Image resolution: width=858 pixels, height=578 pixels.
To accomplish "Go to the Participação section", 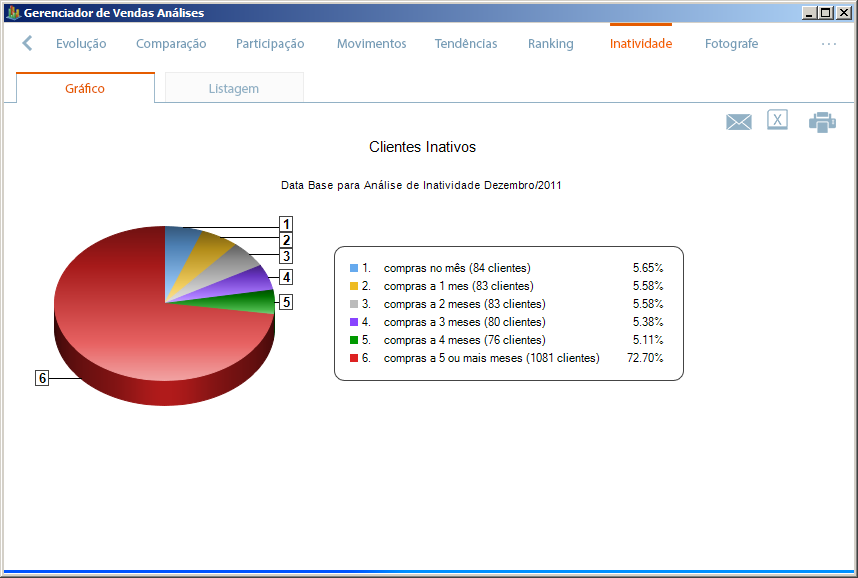I will [x=270, y=44].
